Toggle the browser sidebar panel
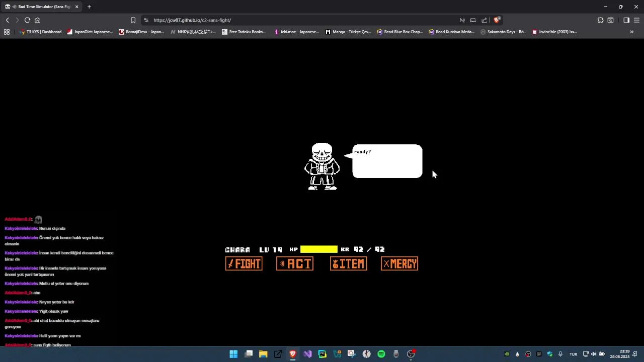Screen dimensions: 644x362 (626, 20)
